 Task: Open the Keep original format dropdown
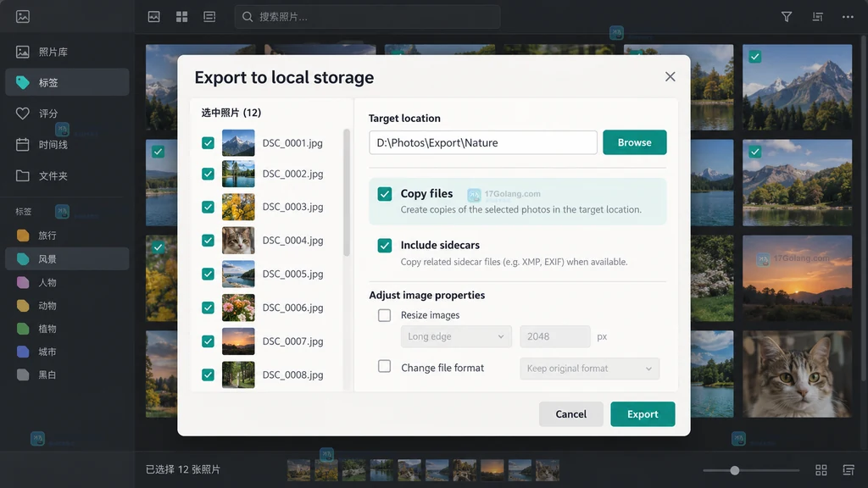590,369
